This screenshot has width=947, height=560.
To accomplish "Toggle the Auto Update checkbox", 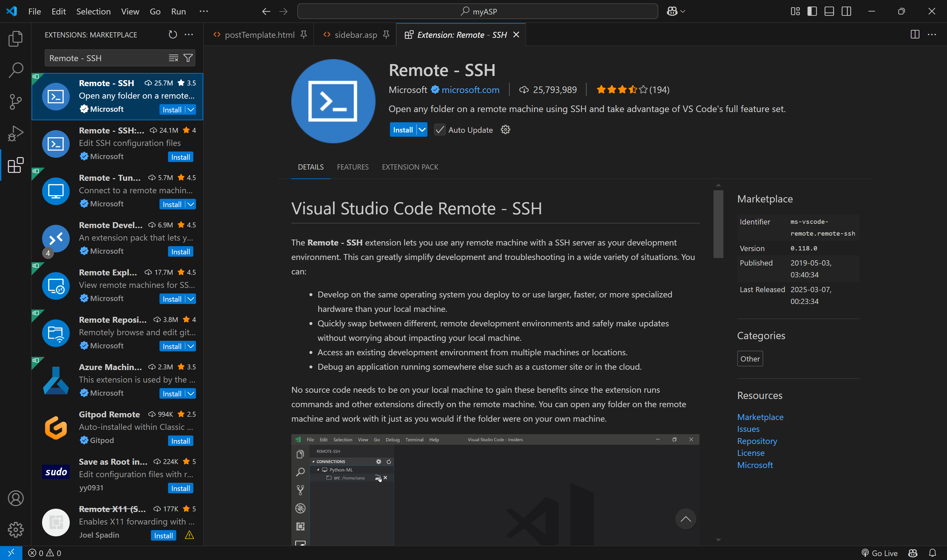I will point(440,130).
